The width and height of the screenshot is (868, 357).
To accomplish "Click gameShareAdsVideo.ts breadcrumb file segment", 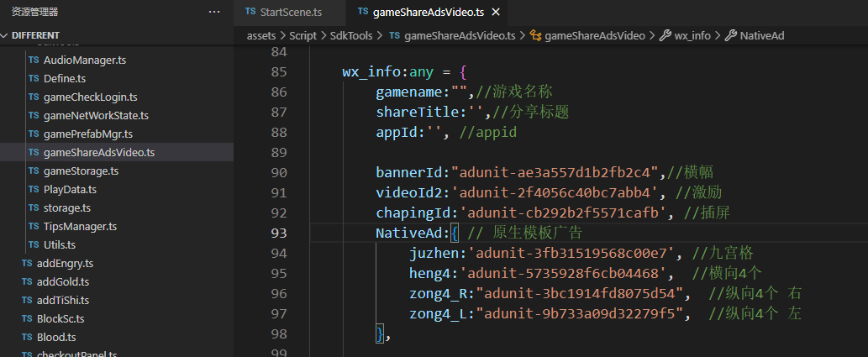I will point(460,35).
